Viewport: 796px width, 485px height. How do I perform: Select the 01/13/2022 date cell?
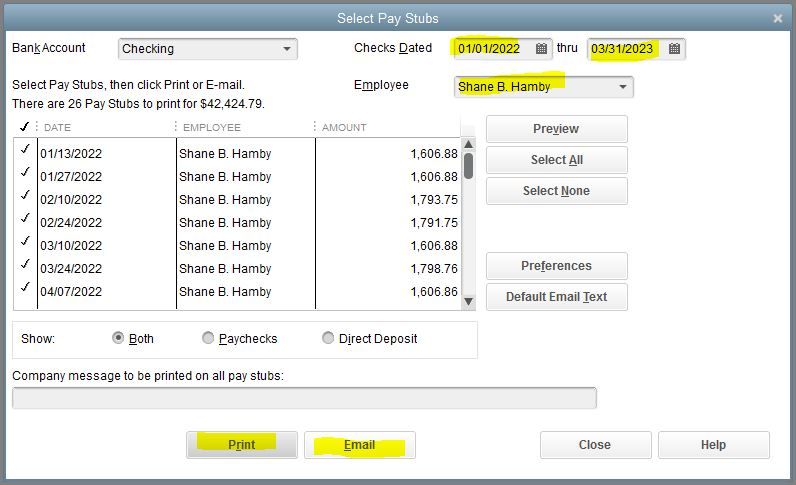tap(71, 154)
